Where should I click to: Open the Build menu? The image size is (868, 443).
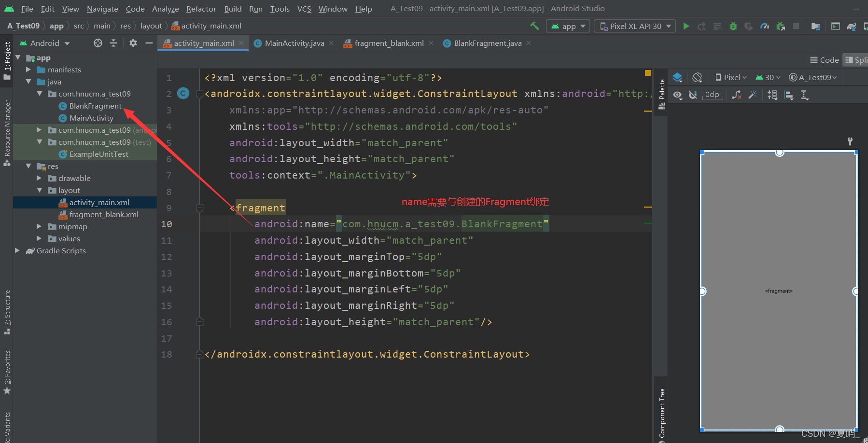tap(233, 9)
